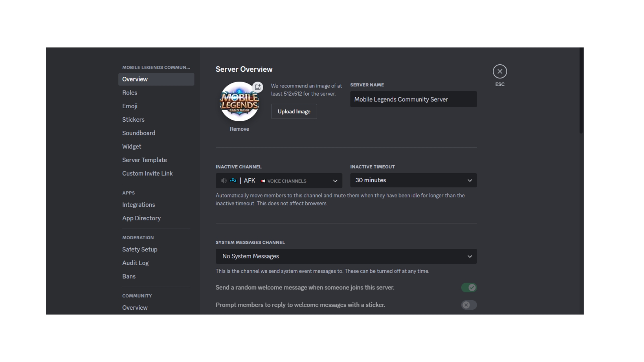
Task: Enable the welcome sticker reply prompt toggle
Action: pos(469,305)
